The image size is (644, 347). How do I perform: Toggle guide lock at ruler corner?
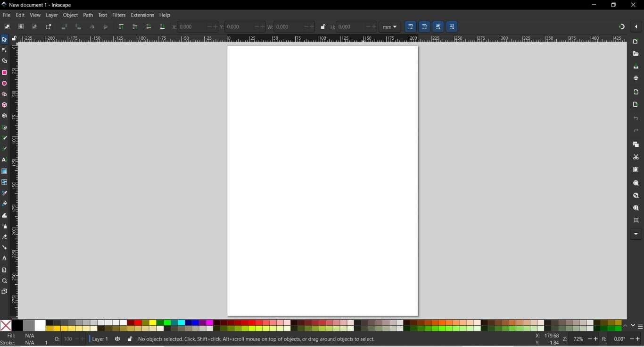pyautogui.click(x=14, y=38)
